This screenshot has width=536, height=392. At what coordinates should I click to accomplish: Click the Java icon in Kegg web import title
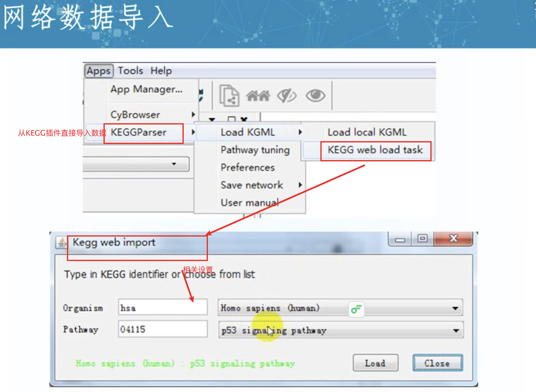coord(62,242)
